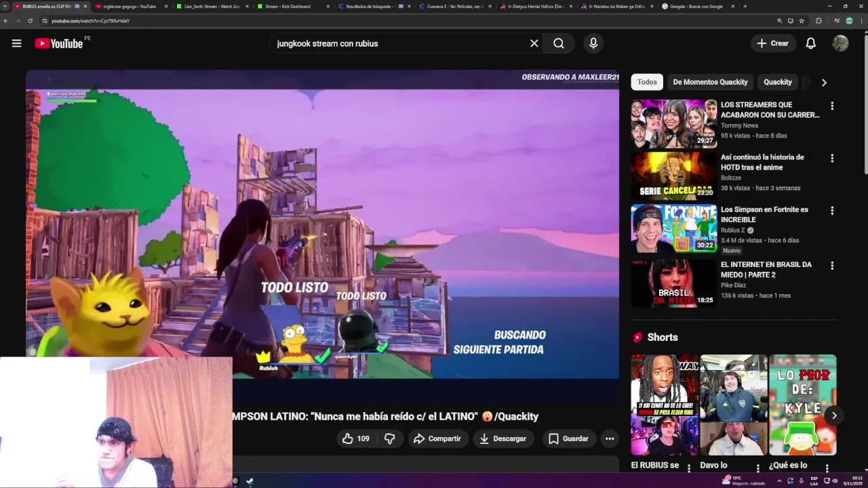Save the video via Guardar
Image resolution: width=868 pixels, height=488 pixels.
click(568, 439)
